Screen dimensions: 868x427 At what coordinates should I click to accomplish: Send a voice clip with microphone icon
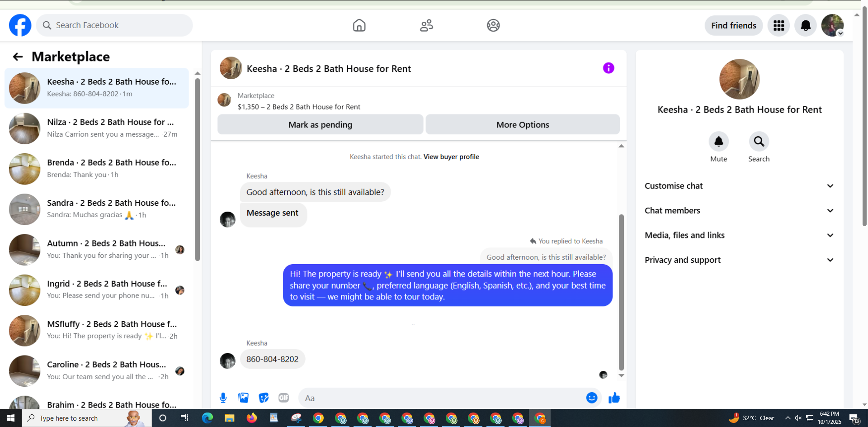[x=223, y=398]
